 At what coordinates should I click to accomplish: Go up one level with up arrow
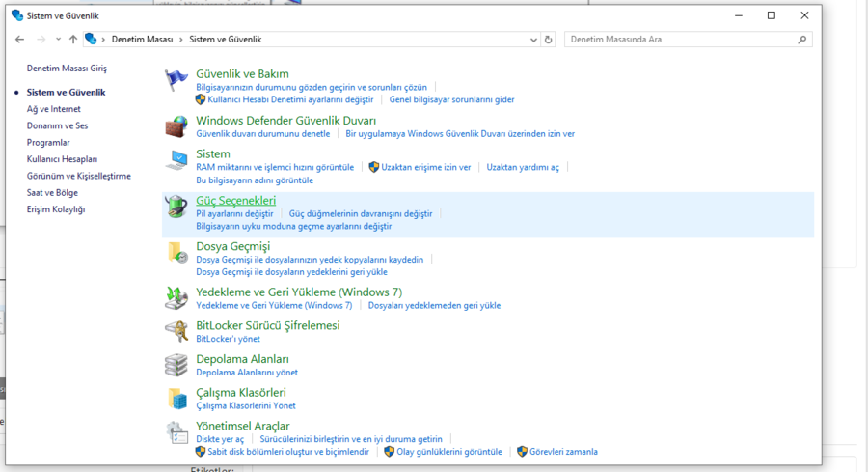pos(73,40)
